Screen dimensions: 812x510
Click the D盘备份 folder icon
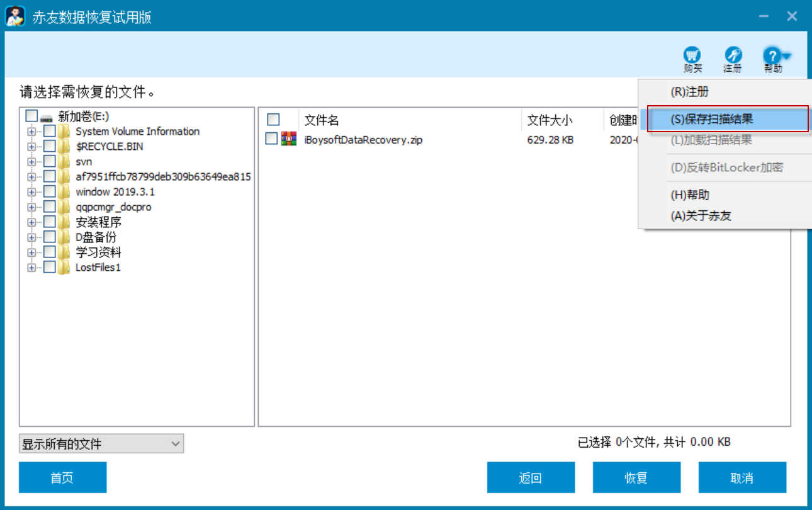coord(64,237)
